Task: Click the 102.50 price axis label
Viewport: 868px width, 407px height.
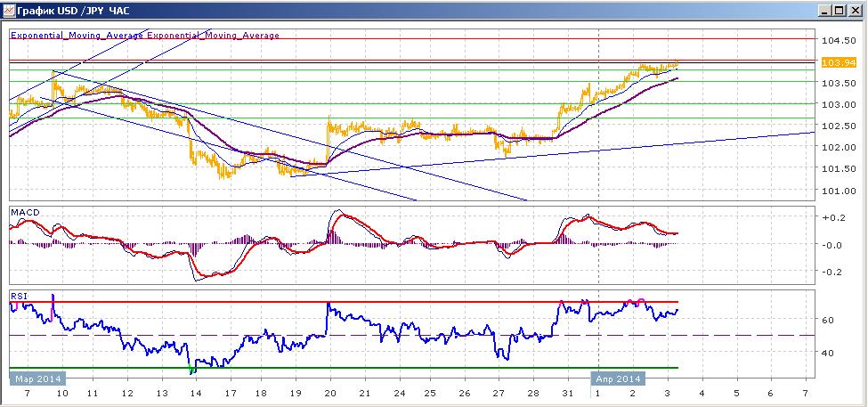Action: pos(837,126)
